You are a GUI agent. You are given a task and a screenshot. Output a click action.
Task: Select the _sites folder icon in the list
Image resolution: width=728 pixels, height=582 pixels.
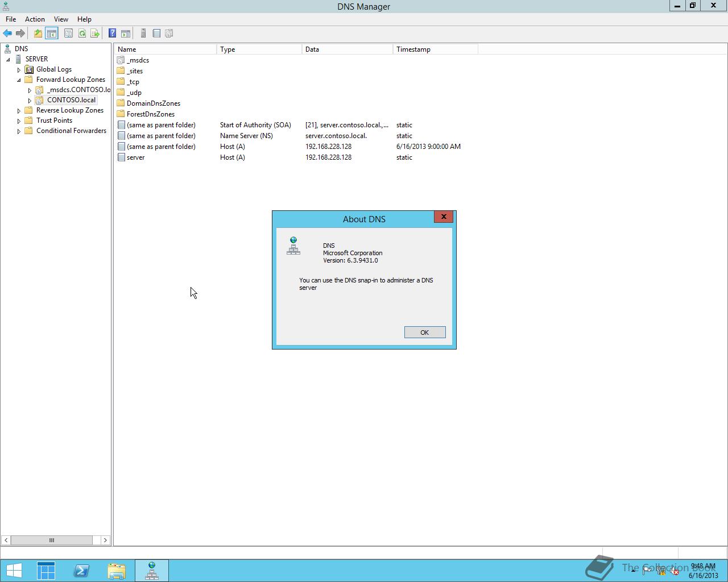[121, 71]
